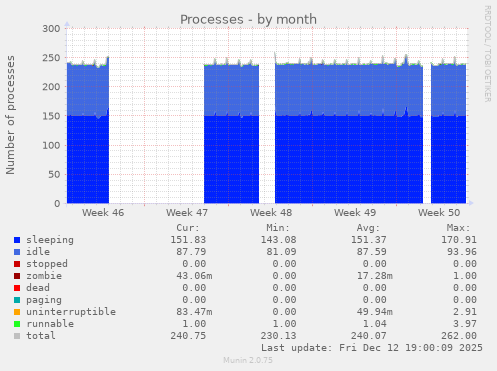Click the 'Number of processes' axis label
Screen dimensions: 497x371
(10, 115)
